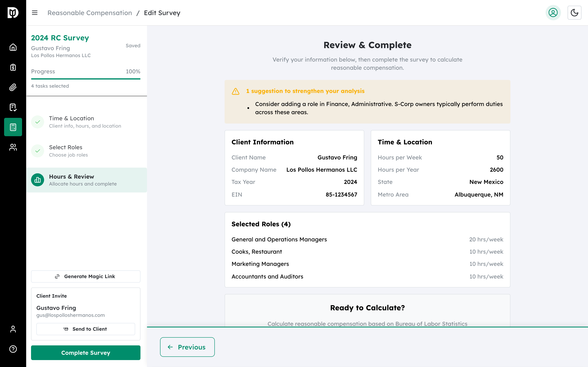Viewport: 588px width, 367px height.
Task: Open the home dashboard icon
Action: pos(13,48)
